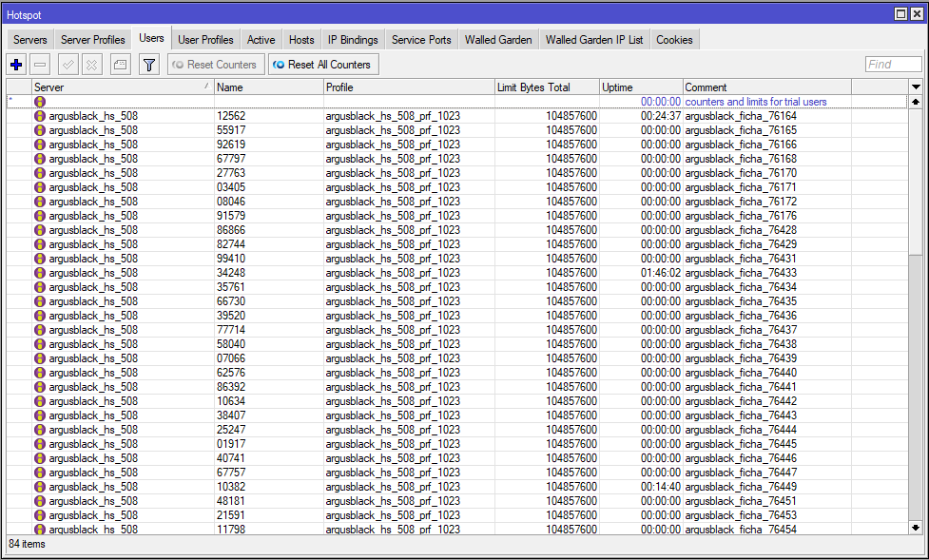The image size is (929, 560).
Task: Click the scrollbar down arrow at bottom
Action: click(916, 527)
